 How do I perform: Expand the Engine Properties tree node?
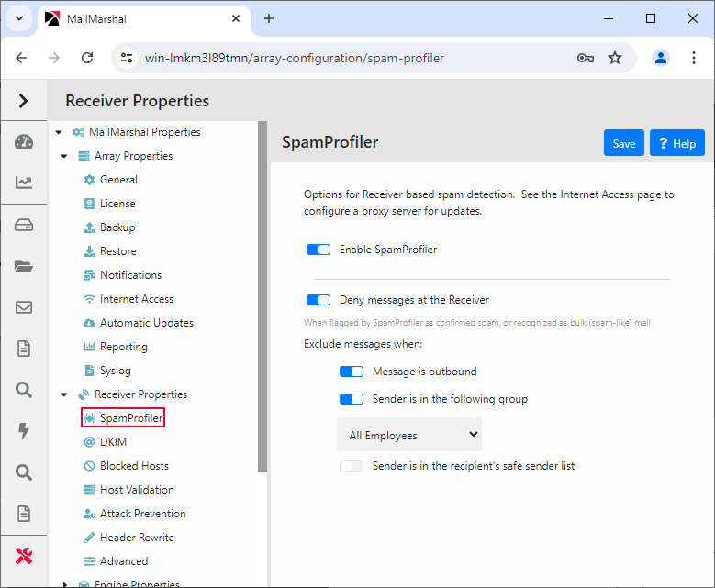[x=64, y=584]
